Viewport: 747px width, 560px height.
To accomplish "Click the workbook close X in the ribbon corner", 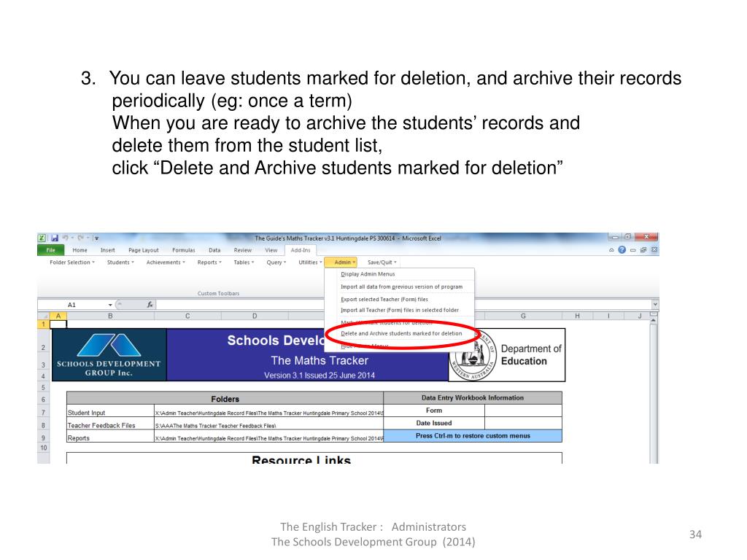I will [654, 250].
